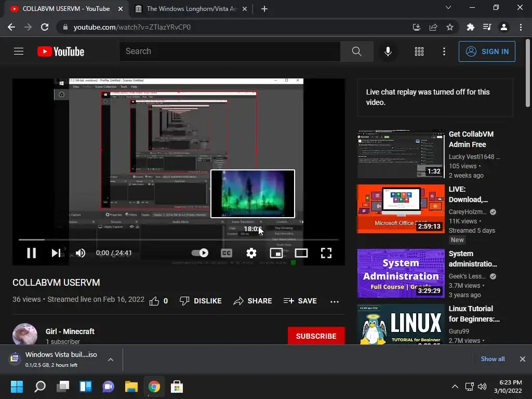Open System Administration course thumbnail
This screenshot has width=532, height=399.
point(401,273)
